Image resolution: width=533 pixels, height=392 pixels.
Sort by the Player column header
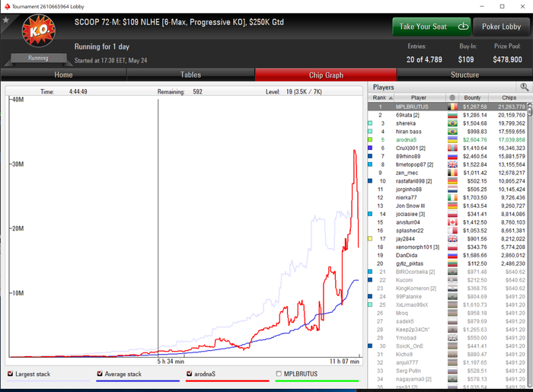(419, 97)
